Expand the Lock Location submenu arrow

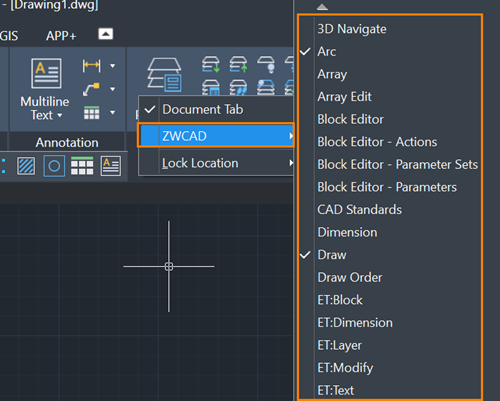(x=291, y=163)
